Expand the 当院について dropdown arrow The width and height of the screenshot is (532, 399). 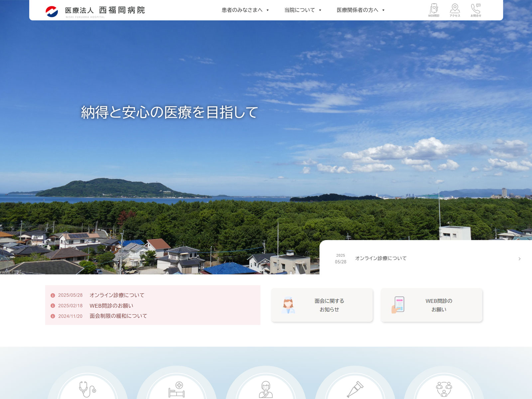pyautogui.click(x=320, y=10)
